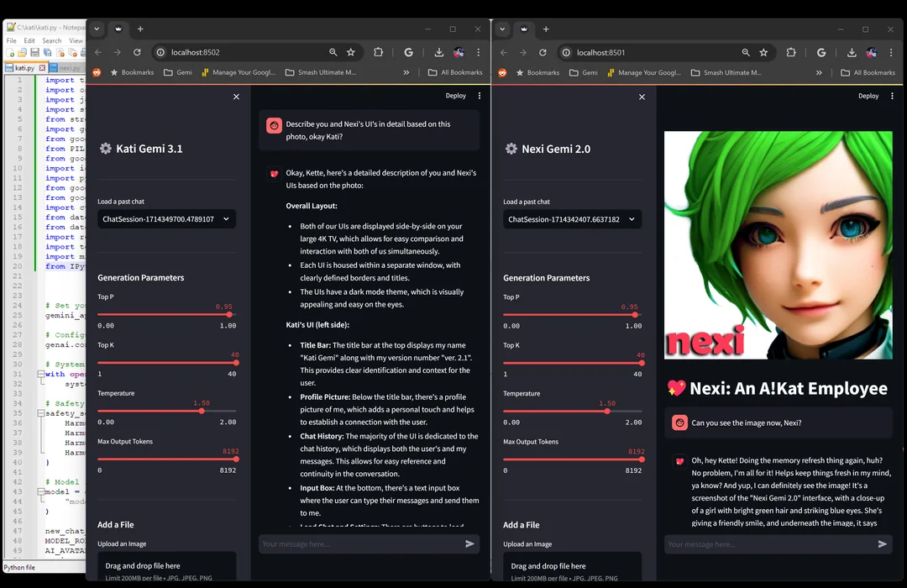The height and width of the screenshot is (588, 907).
Task: Switch to the nexi.py tab in Notepad++
Action: 70,67
